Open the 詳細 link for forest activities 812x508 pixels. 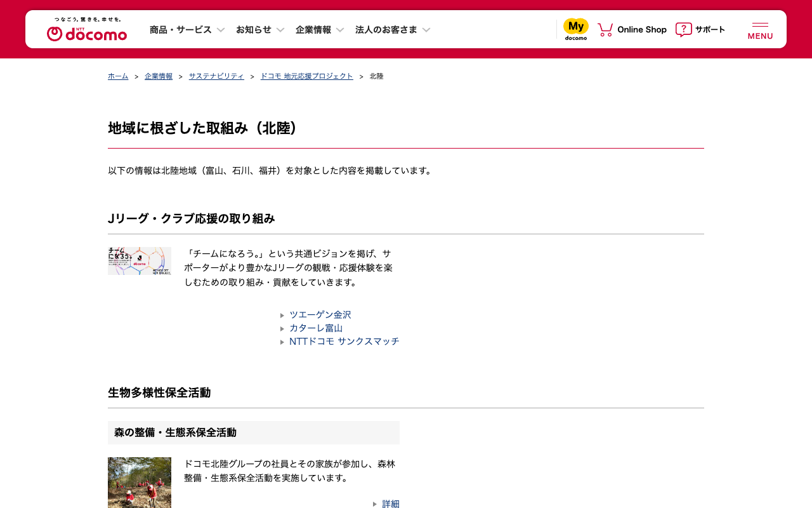pyautogui.click(x=391, y=504)
